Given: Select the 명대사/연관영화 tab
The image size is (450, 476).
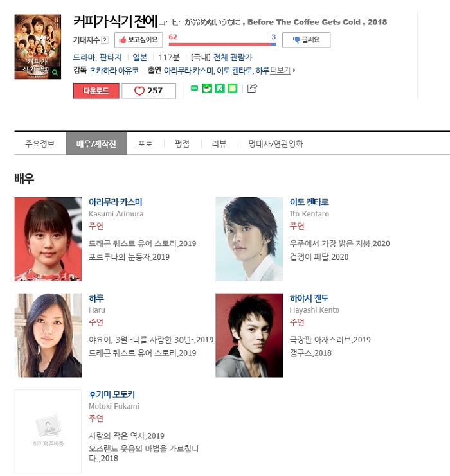Looking at the screenshot, I should [x=276, y=144].
